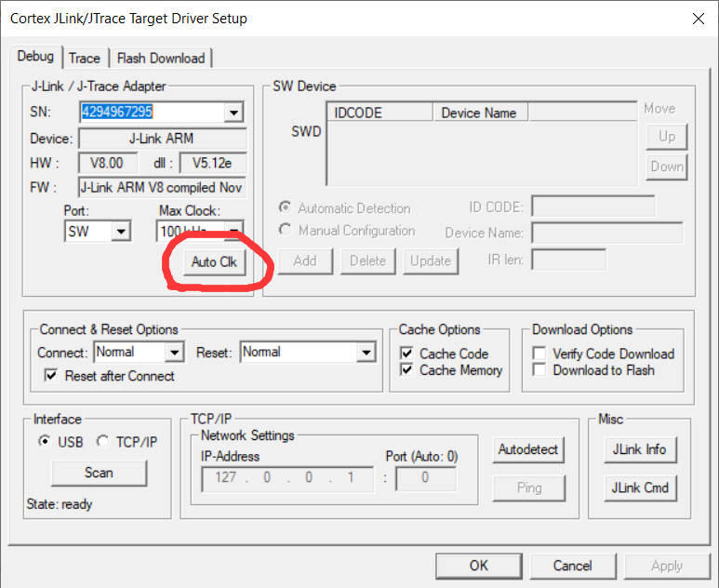
Task: Open JLink Info
Action: pos(640,449)
